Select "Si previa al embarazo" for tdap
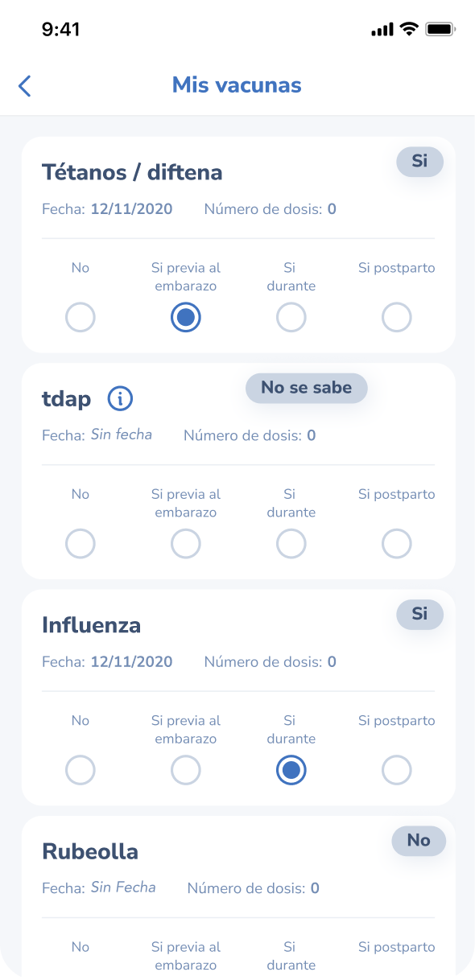 point(185,543)
